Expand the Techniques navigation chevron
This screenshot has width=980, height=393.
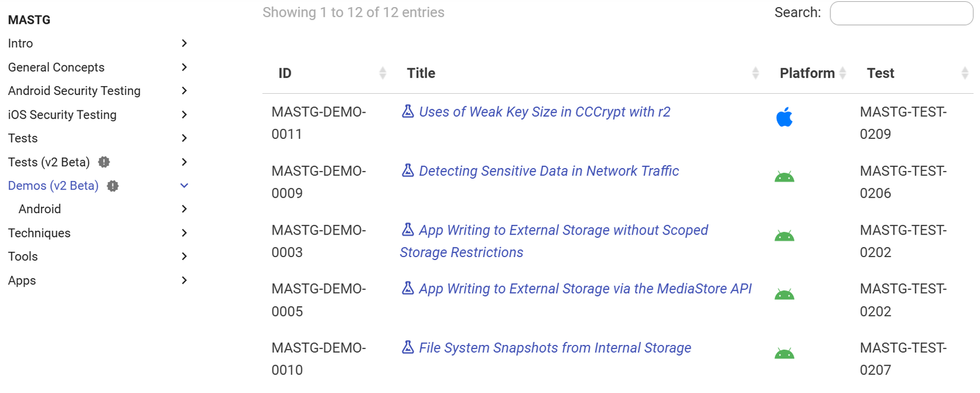tap(184, 233)
